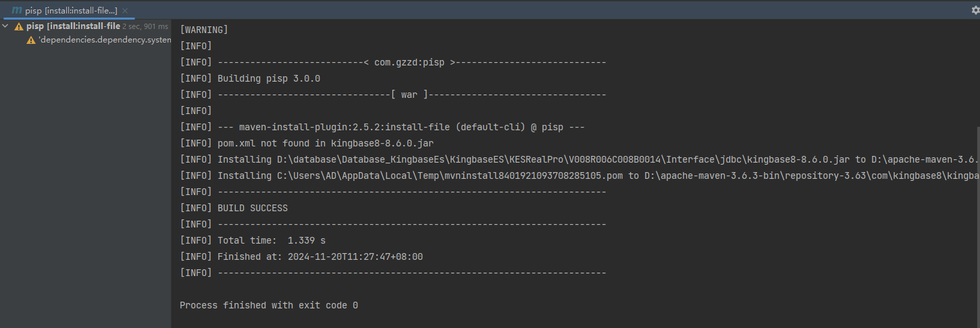
Task: Click the Maven 'm' icon on the run tab
Action: pyautogui.click(x=16, y=11)
